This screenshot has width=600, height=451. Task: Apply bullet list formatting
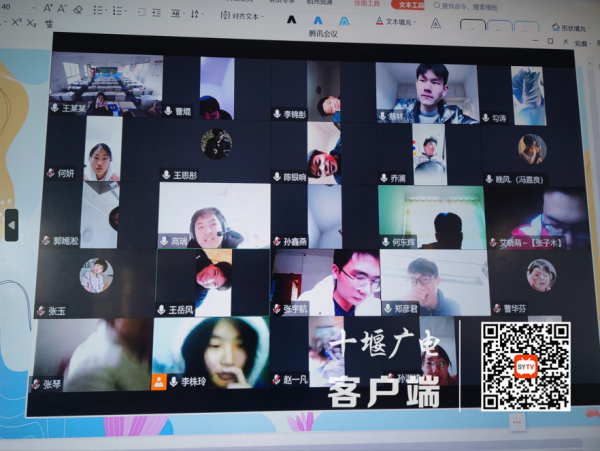(97, 10)
